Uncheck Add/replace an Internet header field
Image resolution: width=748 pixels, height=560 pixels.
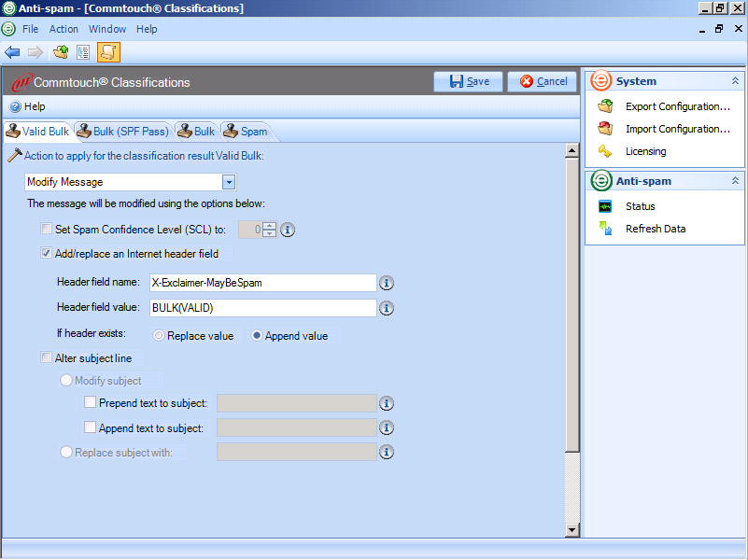pos(46,253)
